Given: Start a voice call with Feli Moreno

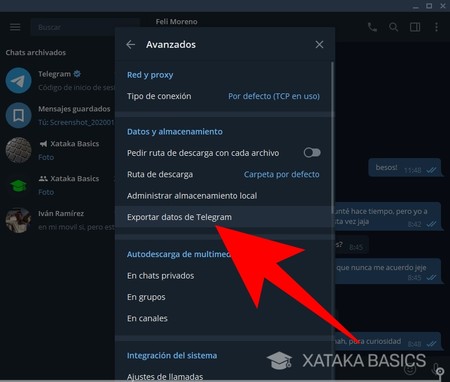Looking at the screenshot, I should 372,27.
